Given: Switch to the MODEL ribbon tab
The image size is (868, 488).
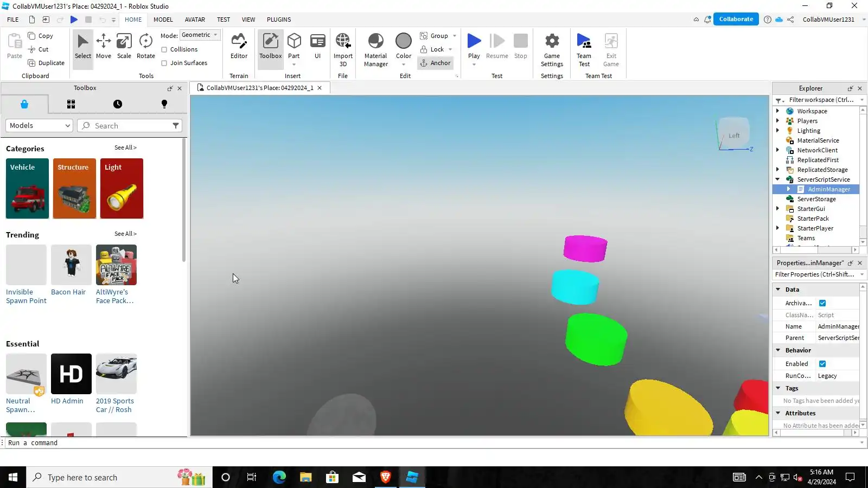Looking at the screenshot, I should tap(163, 20).
